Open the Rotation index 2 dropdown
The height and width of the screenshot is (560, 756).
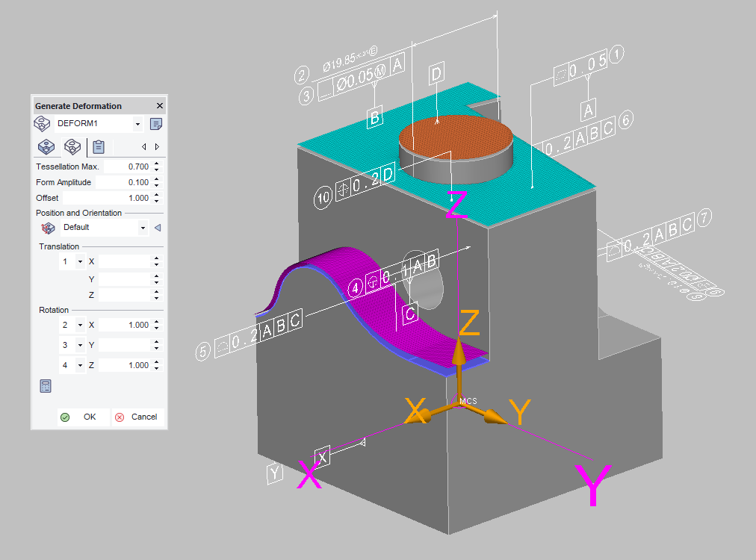(x=80, y=325)
